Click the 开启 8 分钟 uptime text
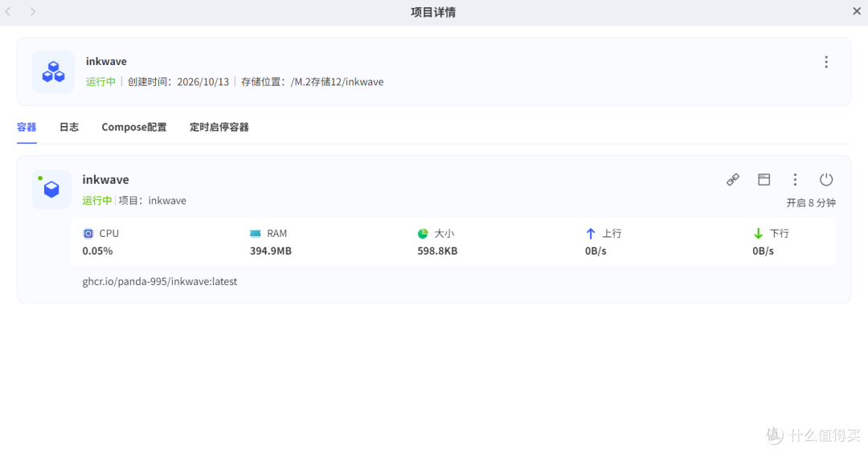Image resolution: width=868 pixels, height=453 pixels. click(811, 203)
